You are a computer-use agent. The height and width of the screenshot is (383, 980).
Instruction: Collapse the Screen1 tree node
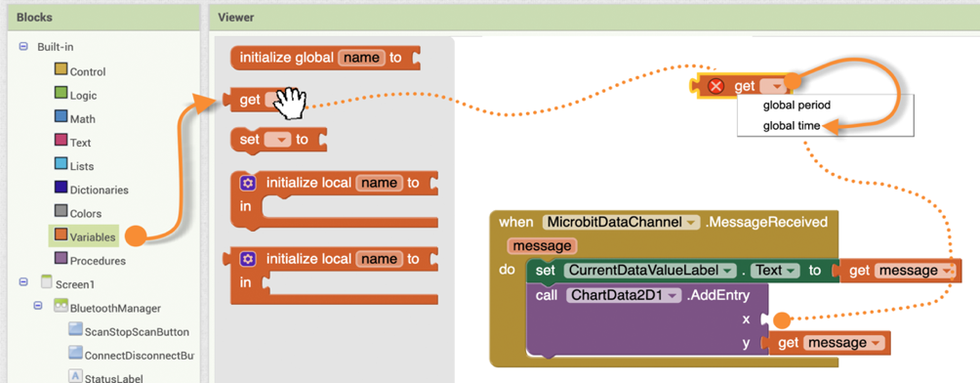(23, 283)
